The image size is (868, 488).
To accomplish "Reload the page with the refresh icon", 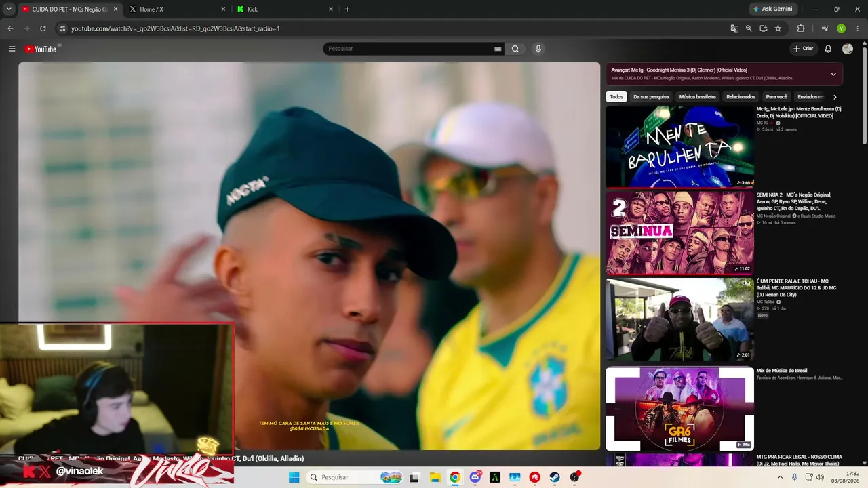I will coord(43,28).
